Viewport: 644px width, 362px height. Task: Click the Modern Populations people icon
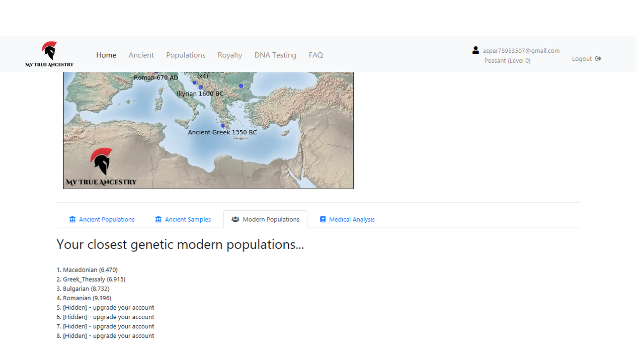pyautogui.click(x=235, y=219)
